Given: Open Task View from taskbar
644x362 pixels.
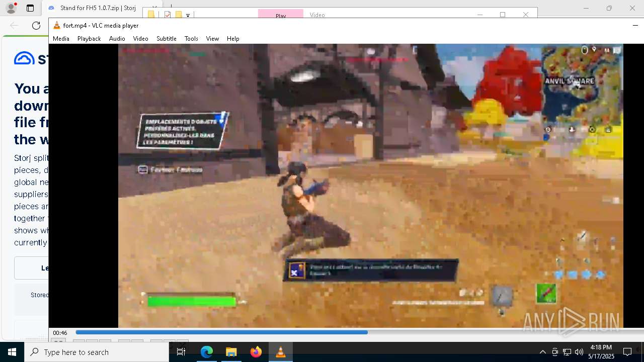Looking at the screenshot, I should coord(182,352).
